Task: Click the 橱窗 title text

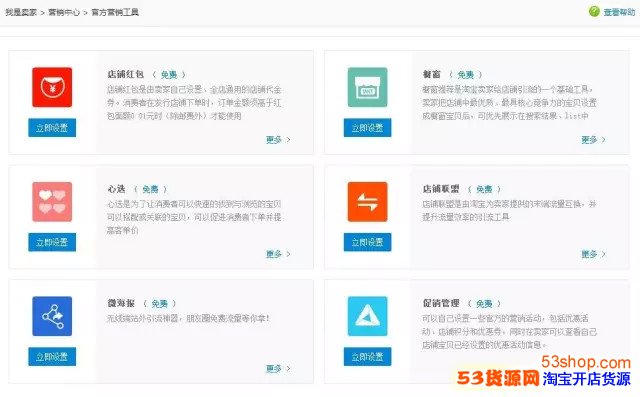Action: (431, 74)
